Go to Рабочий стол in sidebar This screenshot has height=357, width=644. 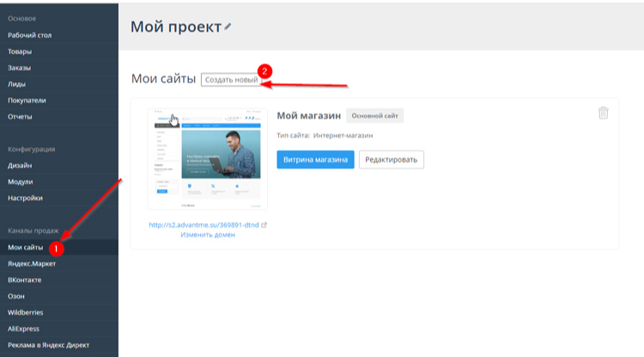(30, 34)
